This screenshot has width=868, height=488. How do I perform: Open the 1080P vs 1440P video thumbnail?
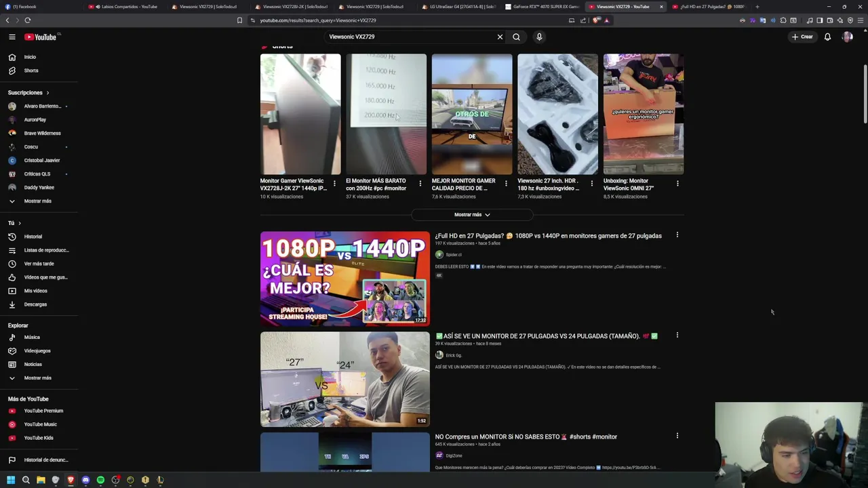(344, 279)
